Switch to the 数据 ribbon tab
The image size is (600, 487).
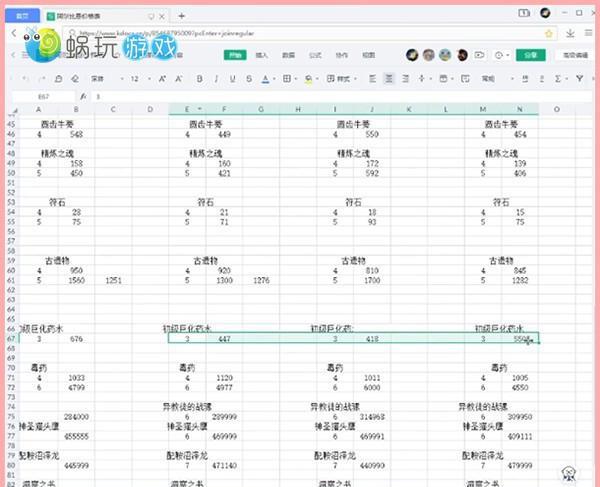click(x=288, y=56)
